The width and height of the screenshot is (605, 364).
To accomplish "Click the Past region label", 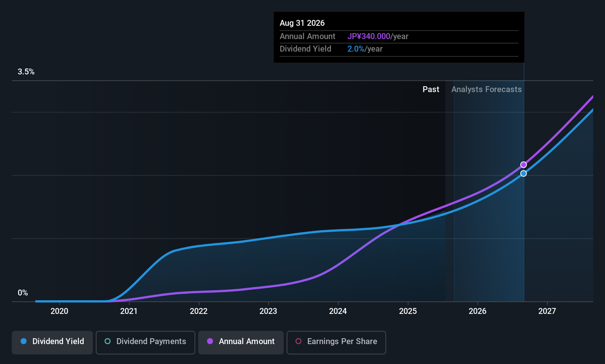I will click(431, 90).
